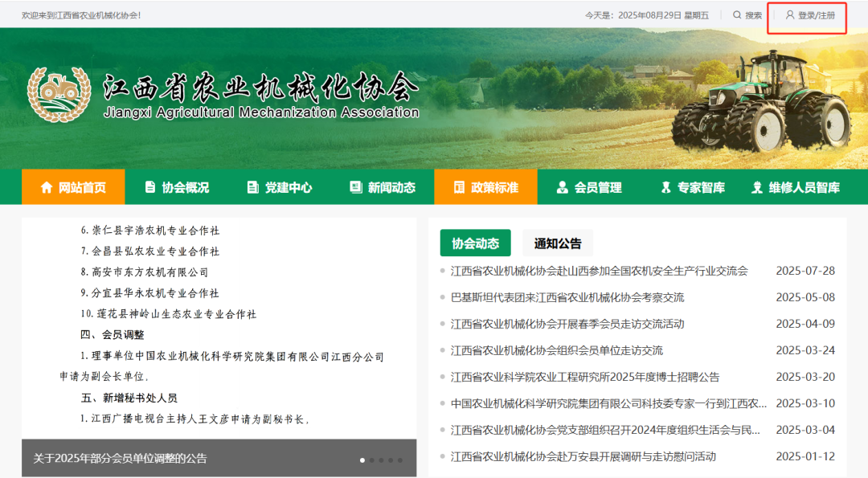The width and height of the screenshot is (868, 478).
Task: Switch to the 通知公告 tab
Action: tap(557, 243)
